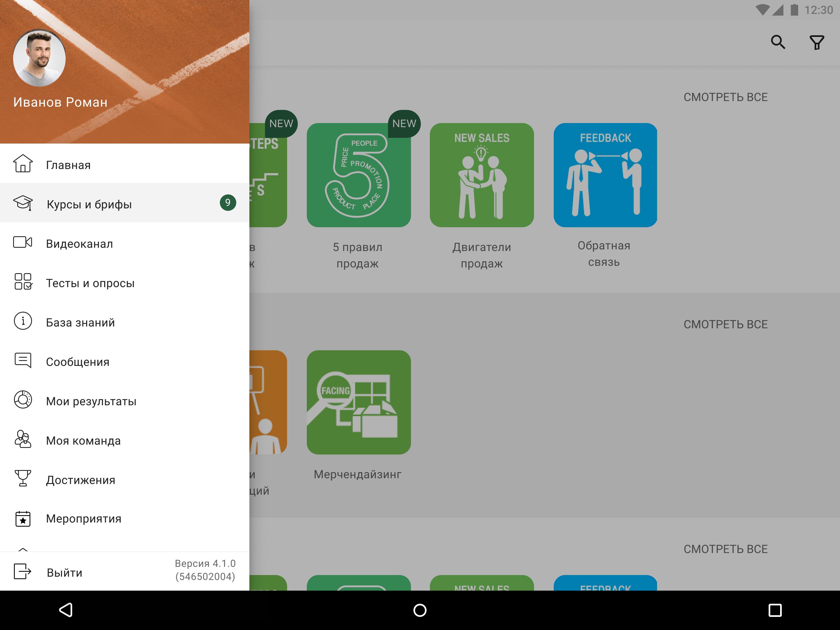Open the Feedback Обратная связь course tile

tap(605, 176)
